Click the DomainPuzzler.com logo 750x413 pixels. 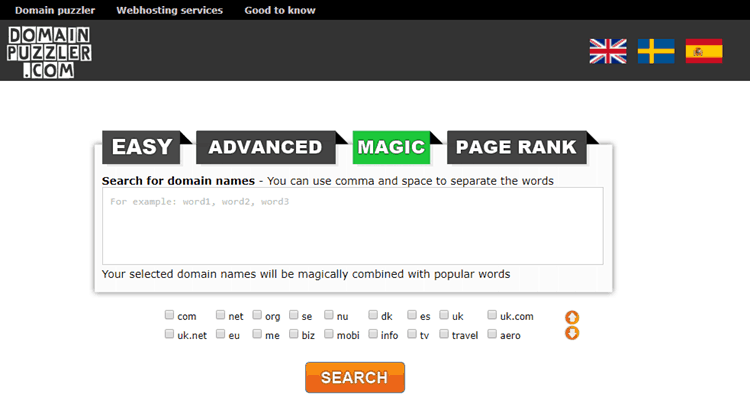(x=49, y=52)
